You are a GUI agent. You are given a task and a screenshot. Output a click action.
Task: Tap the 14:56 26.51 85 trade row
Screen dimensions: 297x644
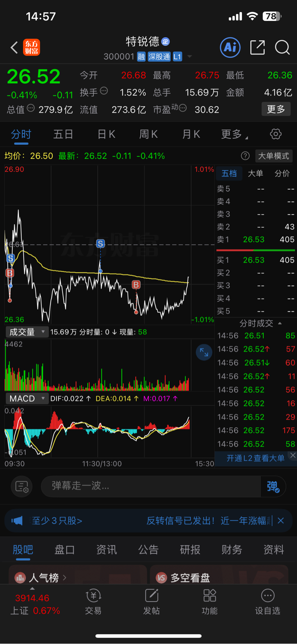pyautogui.click(x=256, y=335)
